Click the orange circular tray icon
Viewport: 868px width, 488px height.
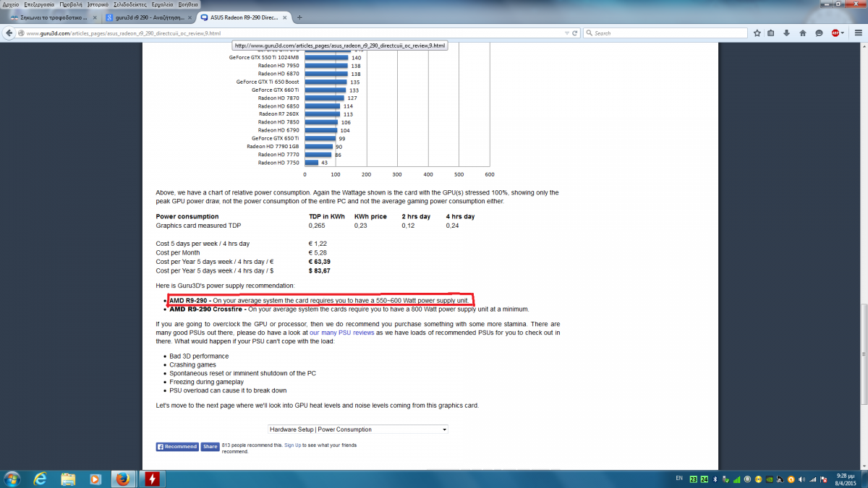[x=792, y=479]
